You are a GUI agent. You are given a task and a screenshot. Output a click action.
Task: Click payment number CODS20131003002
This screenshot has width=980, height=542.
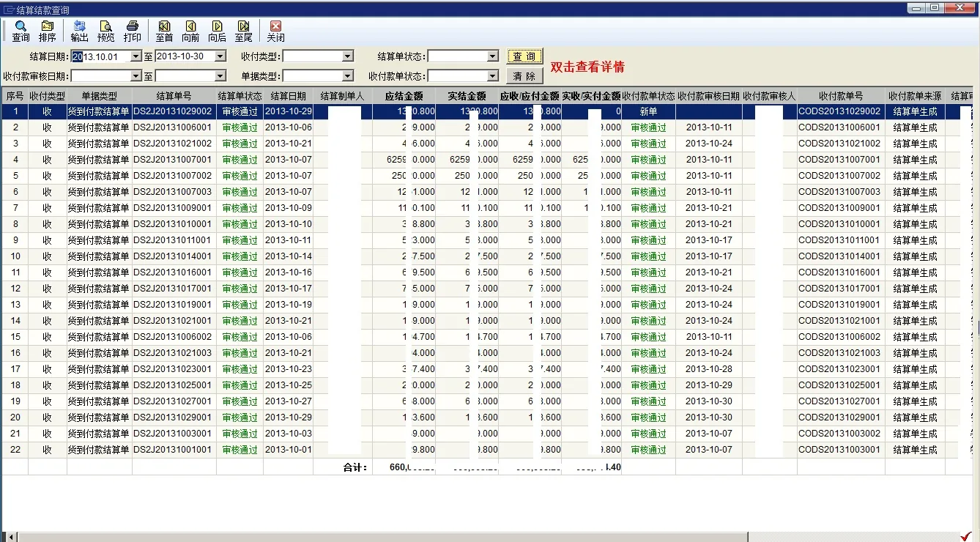[x=840, y=434]
